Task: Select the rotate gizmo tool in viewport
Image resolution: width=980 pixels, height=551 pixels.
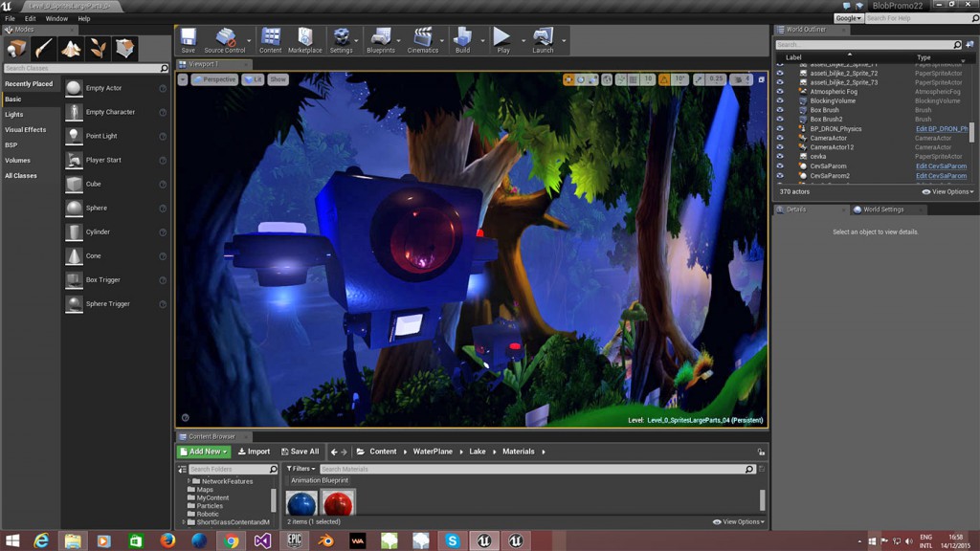Action: 581,79
